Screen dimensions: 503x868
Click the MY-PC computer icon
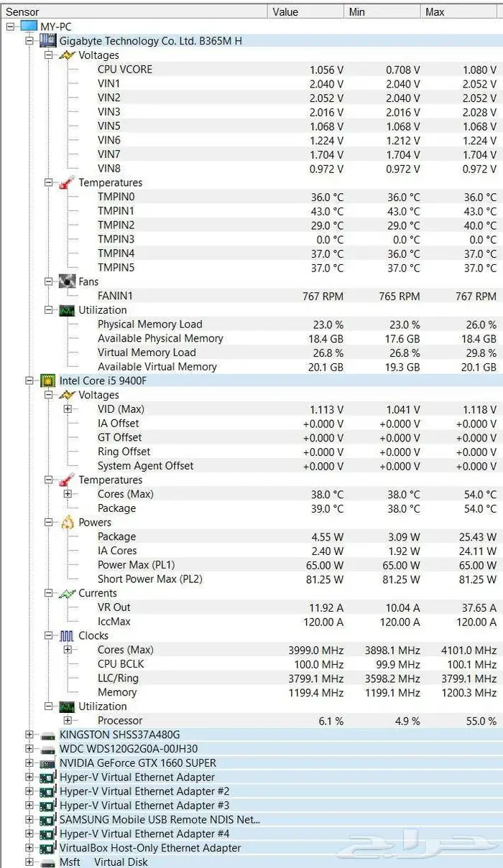[x=29, y=27]
